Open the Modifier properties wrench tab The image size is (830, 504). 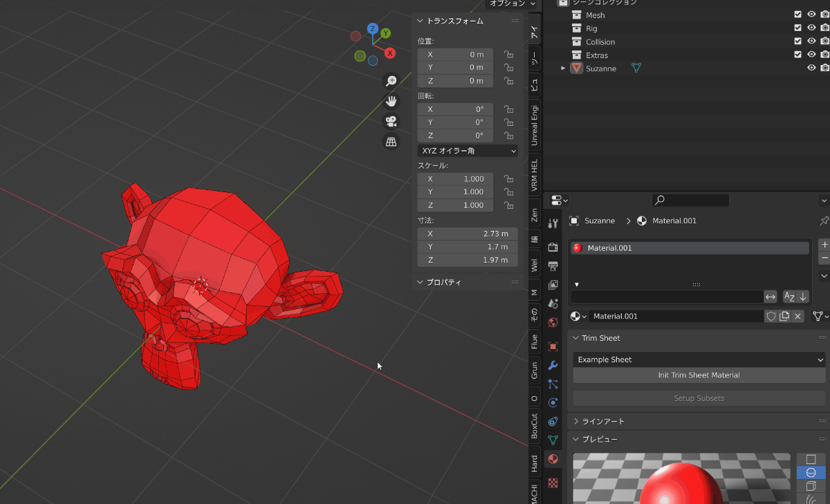point(553,365)
